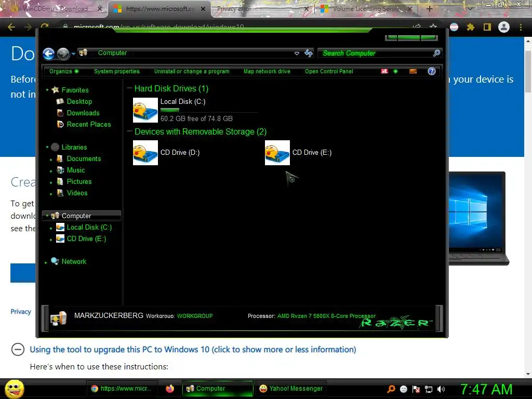Click the Privacy link on webpage
The width and height of the screenshot is (532, 399).
(21, 312)
